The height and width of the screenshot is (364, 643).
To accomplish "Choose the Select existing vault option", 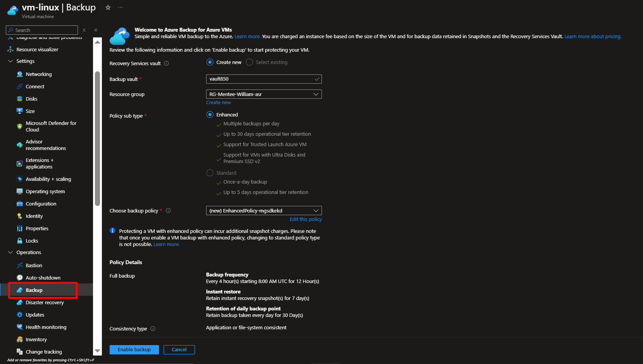I will click(x=249, y=62).
